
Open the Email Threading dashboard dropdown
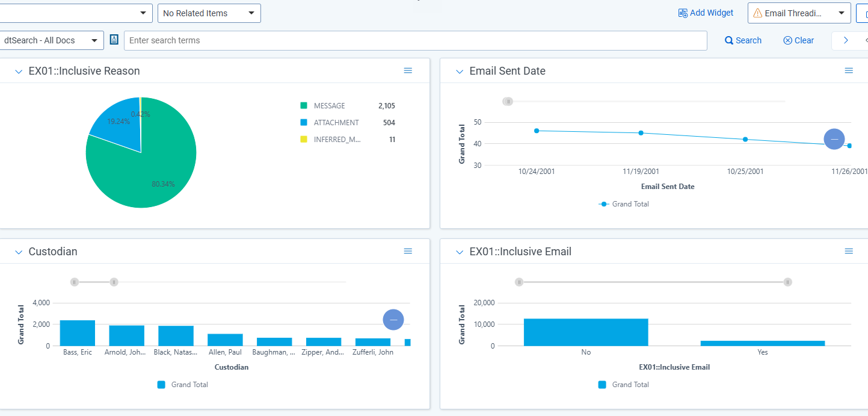(x=799, y=13)
